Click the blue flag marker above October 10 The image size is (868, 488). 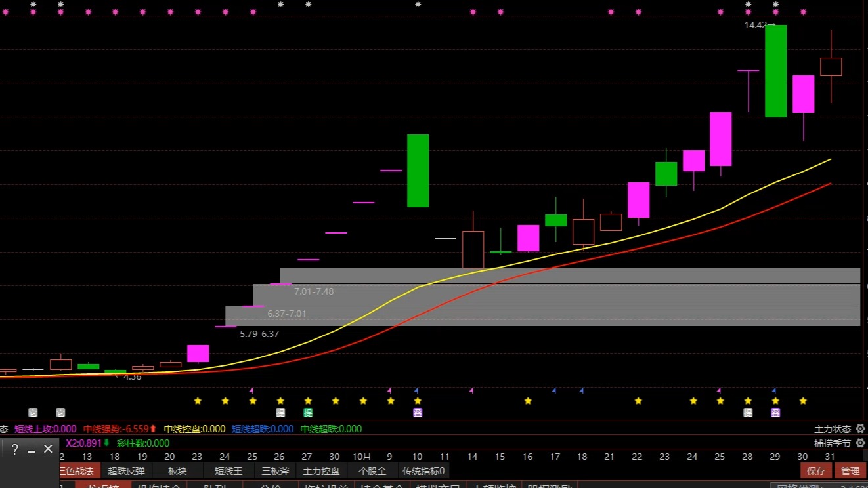(416, 391)
